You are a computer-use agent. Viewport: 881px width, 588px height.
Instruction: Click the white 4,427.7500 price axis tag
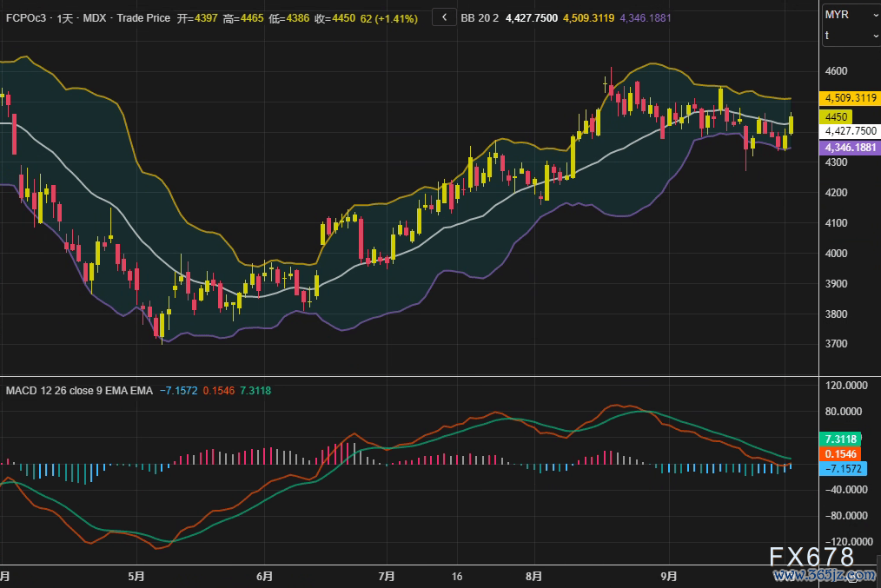click(851, 131)
